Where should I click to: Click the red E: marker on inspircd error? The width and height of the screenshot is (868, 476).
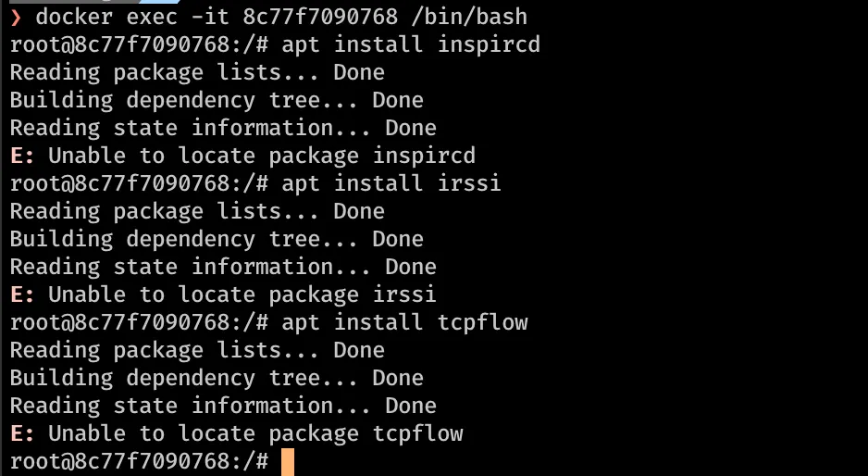22,156
